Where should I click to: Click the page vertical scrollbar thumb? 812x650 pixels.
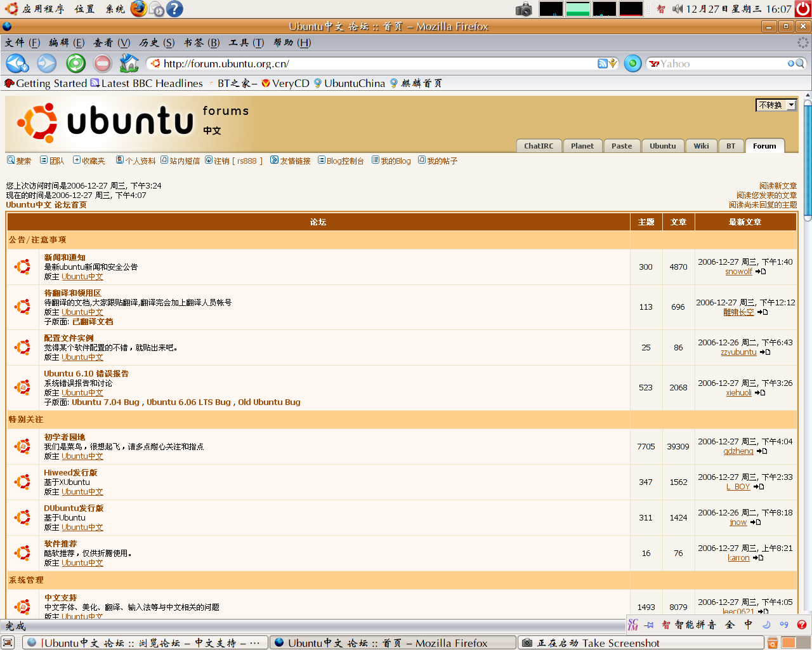tap(808, 161)
